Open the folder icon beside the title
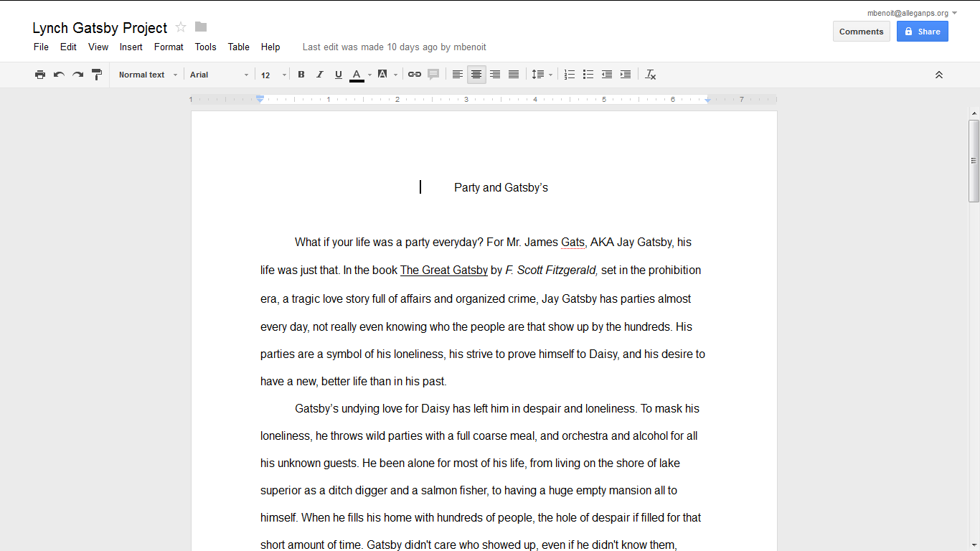Viewport: 980px width, 551px height. pyautogui.click(x=201, y=27)
